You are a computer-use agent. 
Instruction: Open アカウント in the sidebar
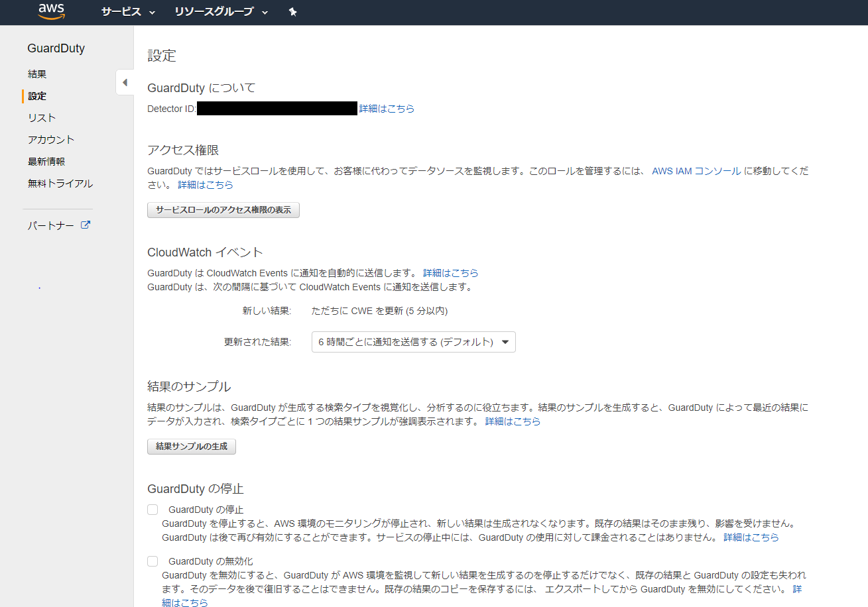(x=51, y=140)
